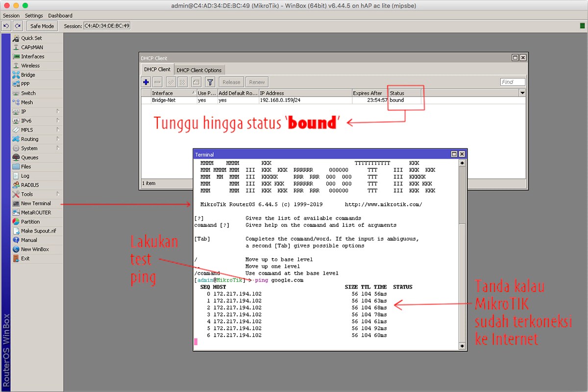
Task: Open CAPsMAN menu item
Action: point(37,47)
